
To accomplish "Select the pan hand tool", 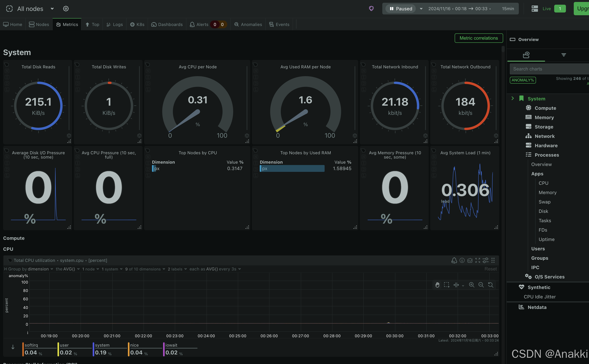I will click(x=437, y=285).
